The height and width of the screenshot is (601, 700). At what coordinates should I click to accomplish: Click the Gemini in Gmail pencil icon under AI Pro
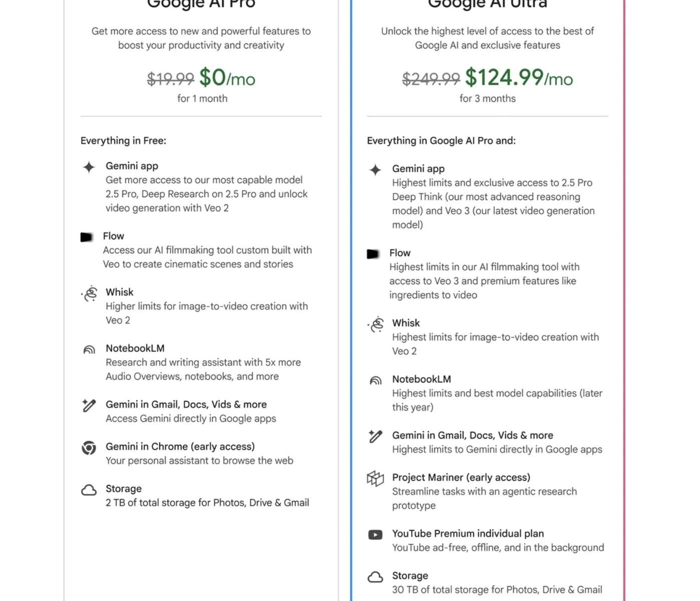point(89,405)
